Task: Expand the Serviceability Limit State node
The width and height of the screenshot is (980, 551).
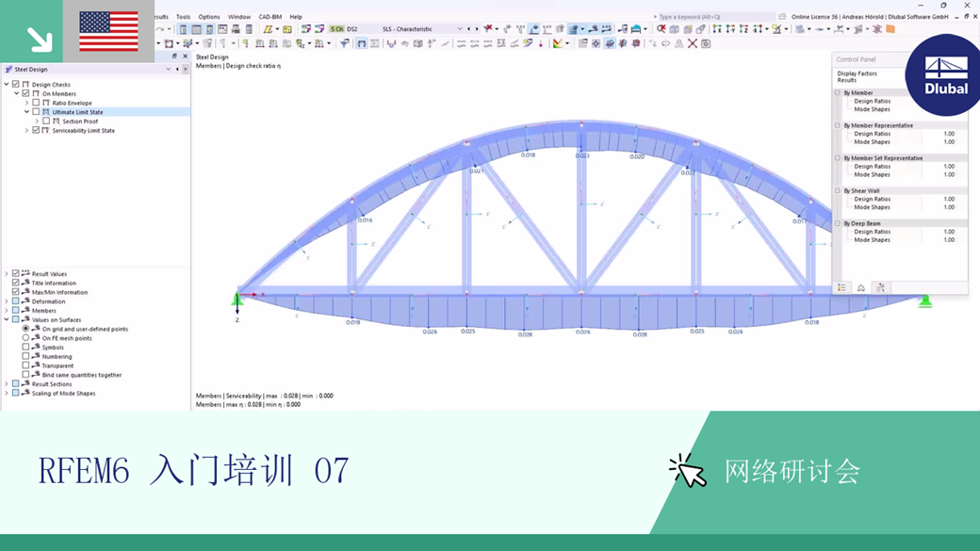Action: click(x=27, y=131)
